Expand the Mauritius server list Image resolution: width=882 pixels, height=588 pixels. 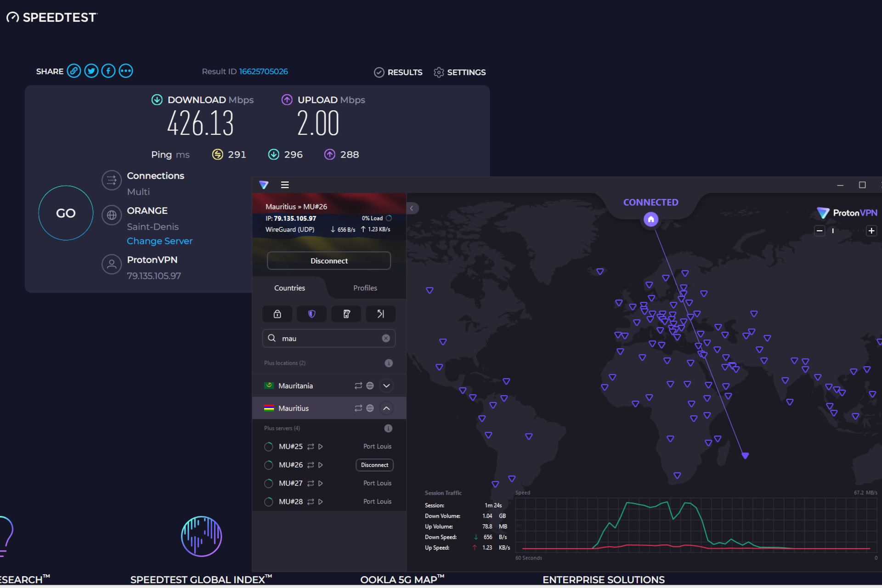tap(387, 408)
